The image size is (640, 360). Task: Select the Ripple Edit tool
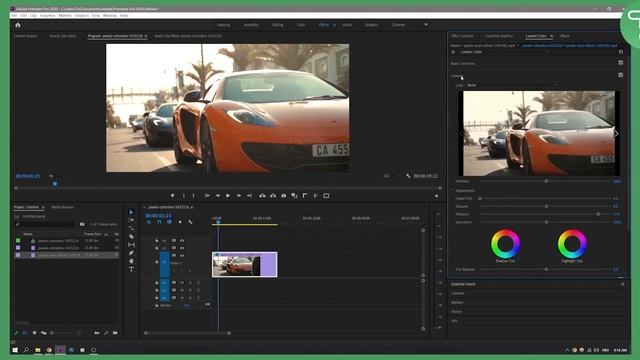pyautogui.click(x=131, y=229)
